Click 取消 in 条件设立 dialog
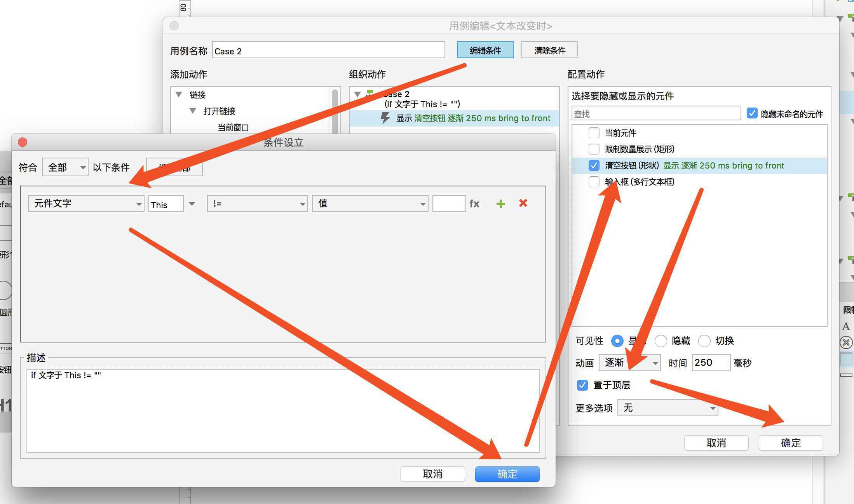 432,474
